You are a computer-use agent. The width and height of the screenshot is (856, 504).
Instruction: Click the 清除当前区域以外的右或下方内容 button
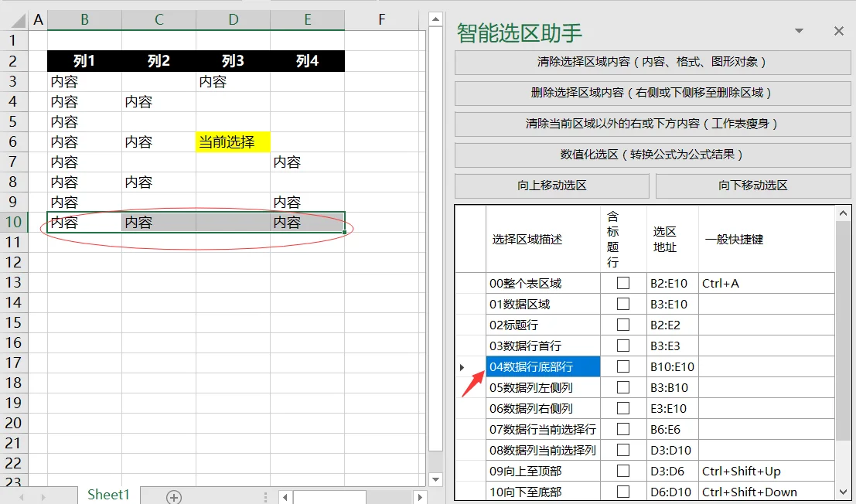pos(653,124)
